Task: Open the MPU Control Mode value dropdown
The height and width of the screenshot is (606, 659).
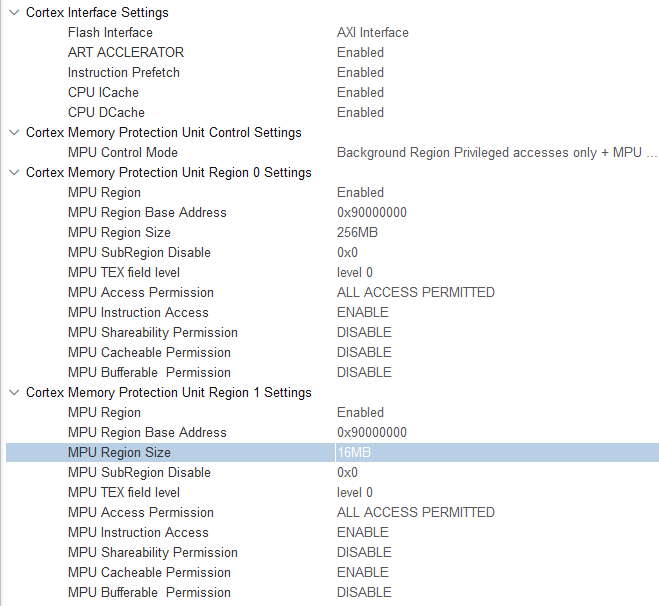Action: [x=496, y=152]
